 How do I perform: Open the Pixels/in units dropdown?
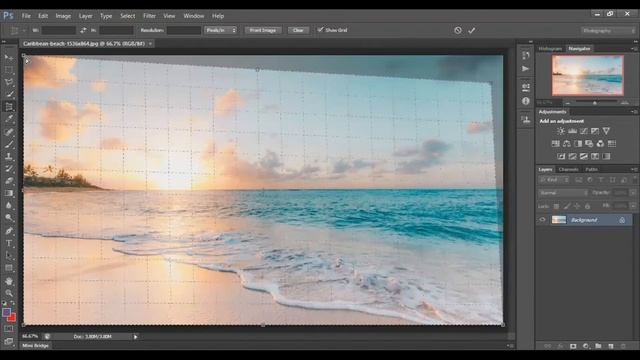click(x=220, y=30)
